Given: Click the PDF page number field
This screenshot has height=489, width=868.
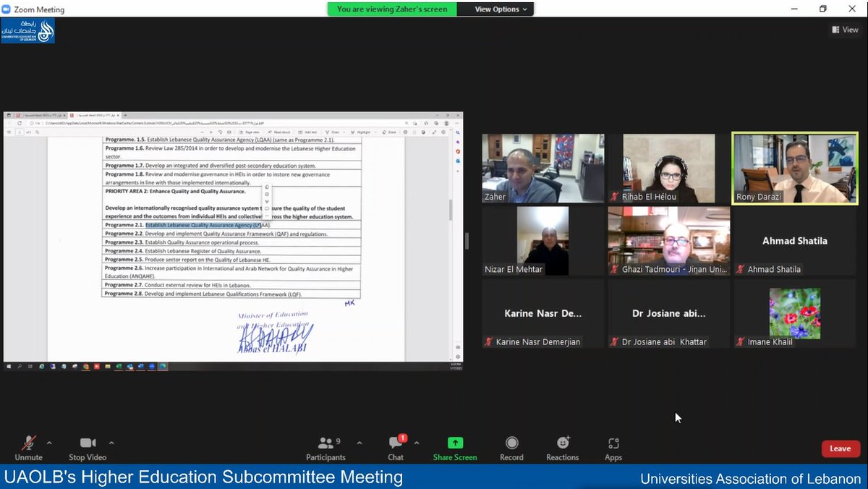Looking at the screenshot, I should [19, 132].
